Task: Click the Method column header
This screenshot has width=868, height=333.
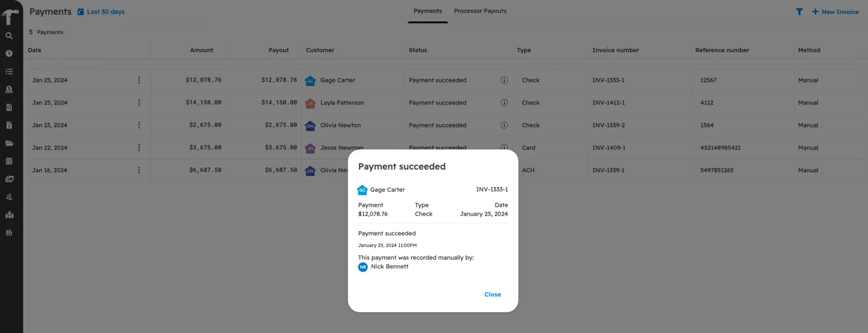Action: click(809, 50)
